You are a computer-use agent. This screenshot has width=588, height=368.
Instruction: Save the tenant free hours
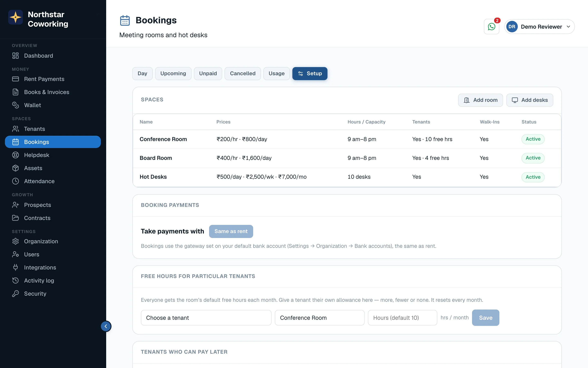pyautogui.click(x=486, y=318)
